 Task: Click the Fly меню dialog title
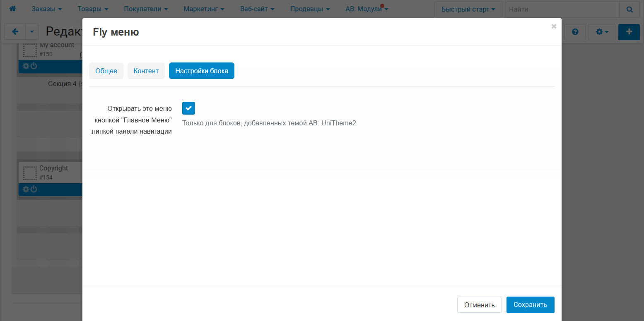pos(116,32)
